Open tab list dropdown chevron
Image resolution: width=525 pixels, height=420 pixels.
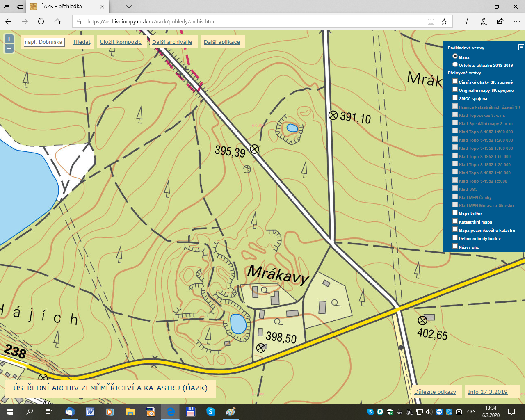point(129,7)
